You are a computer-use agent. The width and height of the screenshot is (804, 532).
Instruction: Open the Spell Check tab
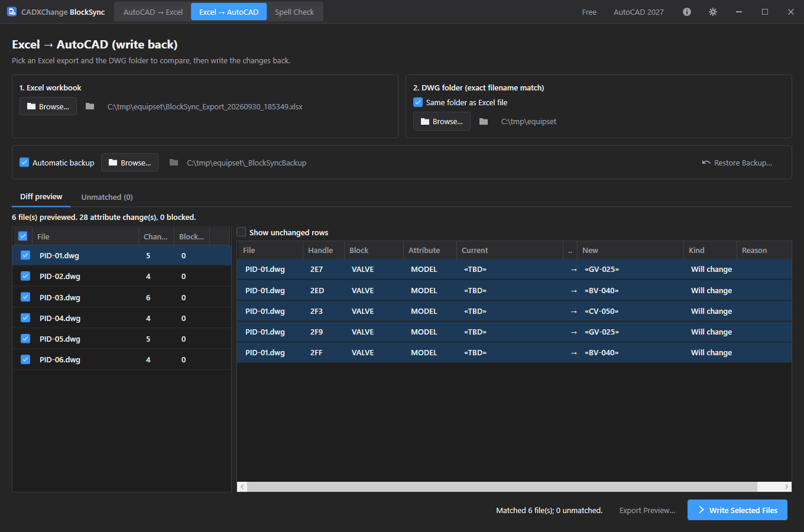coord(294,12)
